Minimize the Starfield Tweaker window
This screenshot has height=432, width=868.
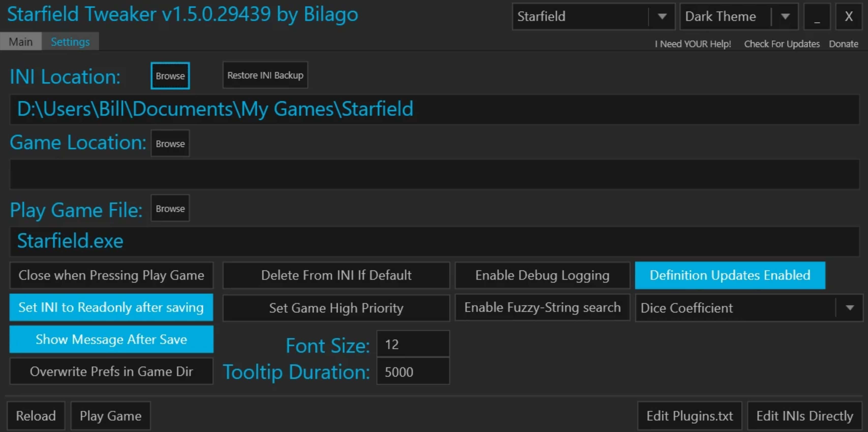(x=817, y=17)
